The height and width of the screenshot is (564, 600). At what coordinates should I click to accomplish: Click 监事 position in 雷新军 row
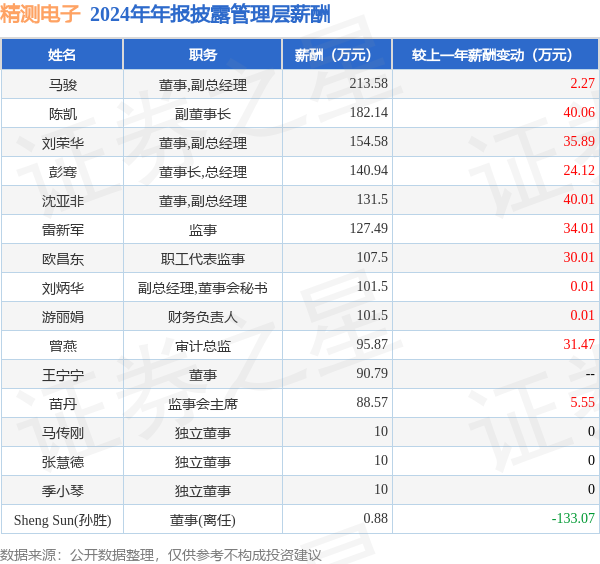202,230
